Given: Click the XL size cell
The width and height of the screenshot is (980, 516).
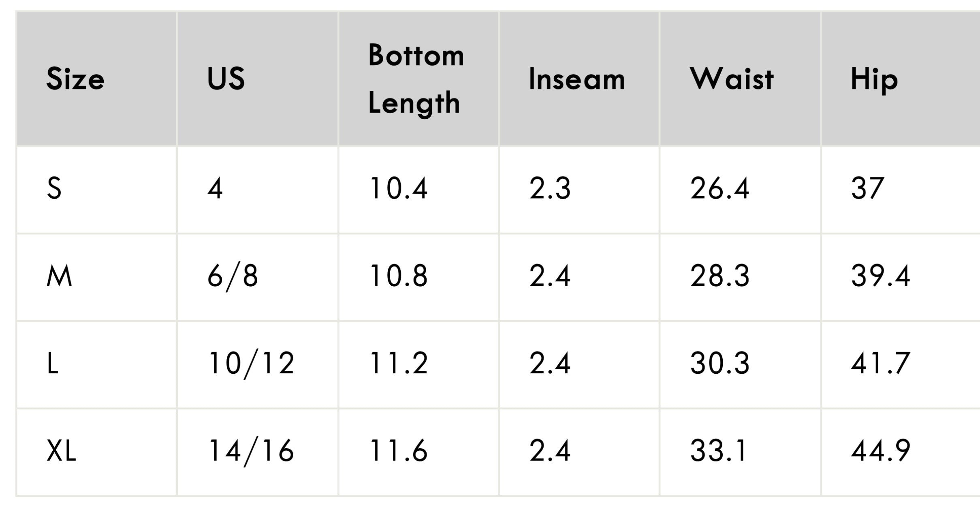Looking at the screenshot, I should [x=96, y=452].
